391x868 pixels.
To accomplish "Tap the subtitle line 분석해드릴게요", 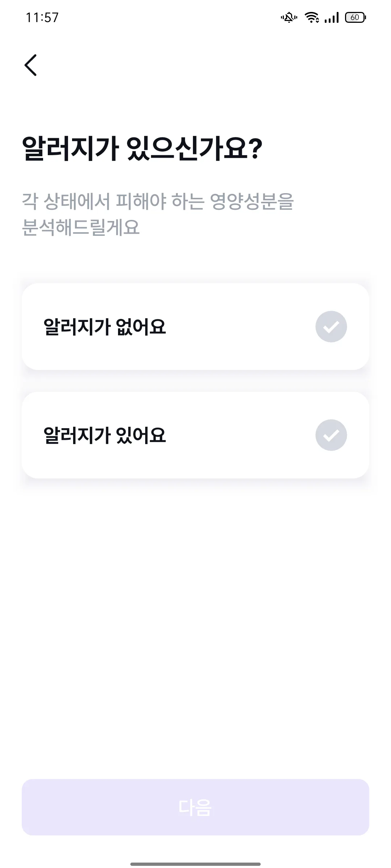I will click(x=81, y=227).
